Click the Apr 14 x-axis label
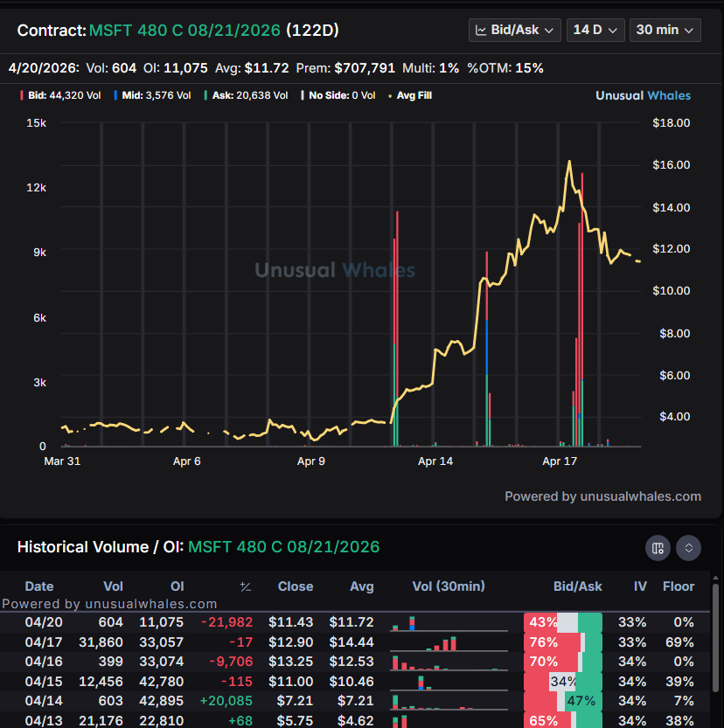 435,461
